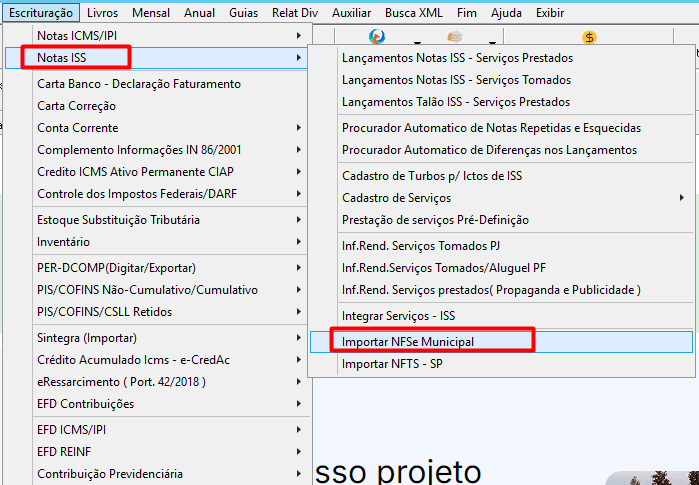The image size is (699, 485).
Task: Open PIS/COFINS Não-Cumulativo/Cumulativo entry
Action: coord(156,290)
